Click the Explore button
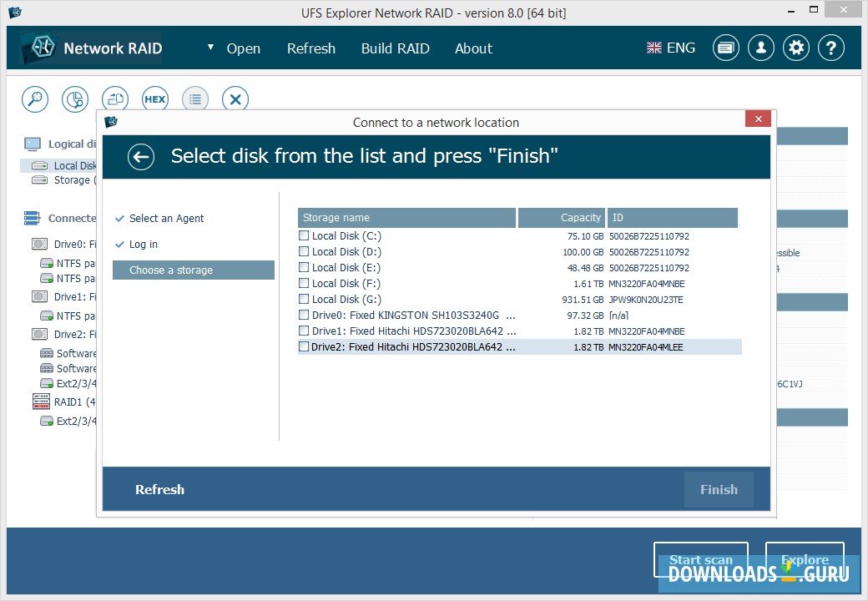868x601 pixels. 805,559
